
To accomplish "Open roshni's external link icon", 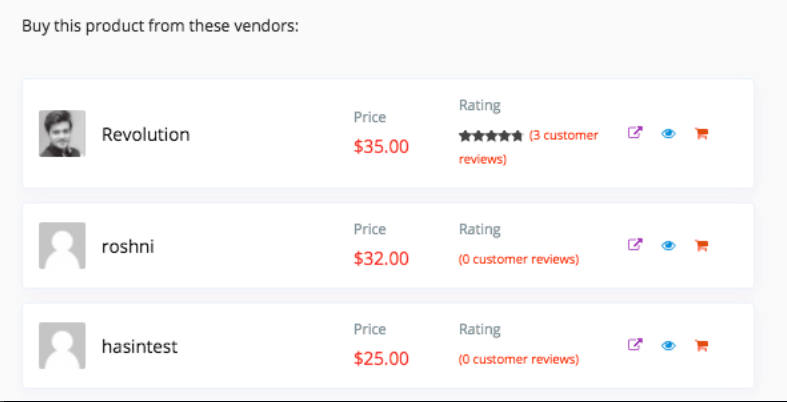I will (x=635, y=245).
